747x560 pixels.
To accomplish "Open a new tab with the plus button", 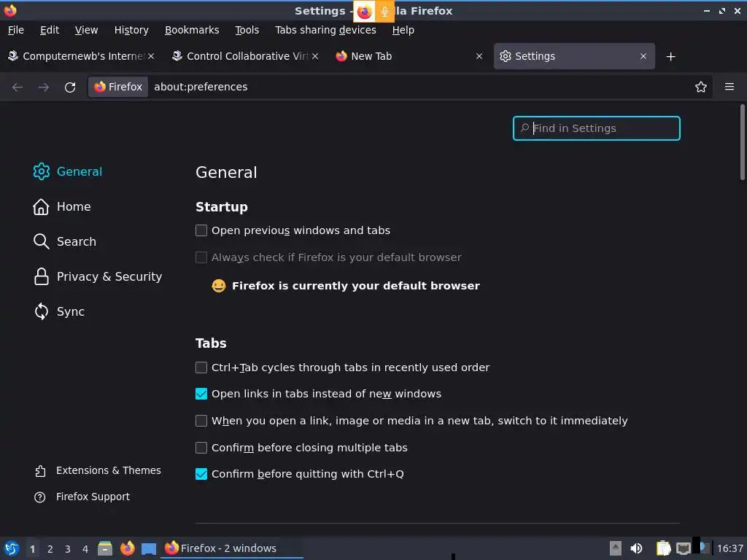I will (671, 57).
